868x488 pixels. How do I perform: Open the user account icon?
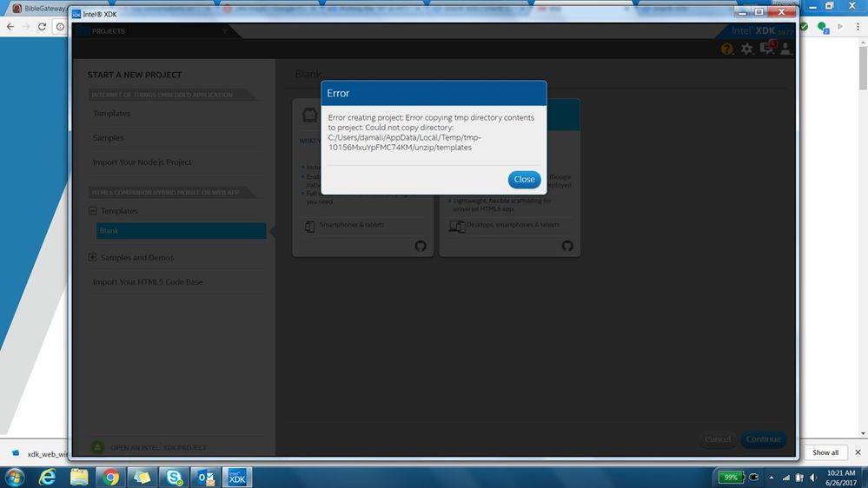click(x=785, y=49)
